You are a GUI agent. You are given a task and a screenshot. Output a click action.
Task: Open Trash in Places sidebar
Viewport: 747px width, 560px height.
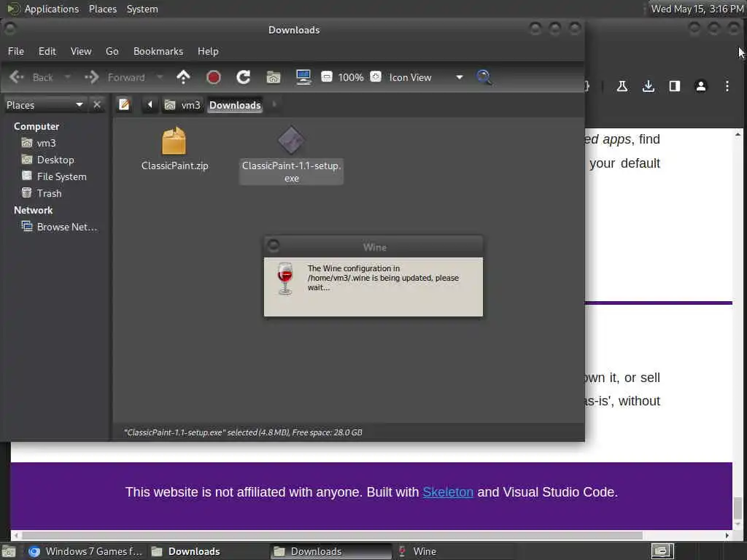[x=42, y=193]
